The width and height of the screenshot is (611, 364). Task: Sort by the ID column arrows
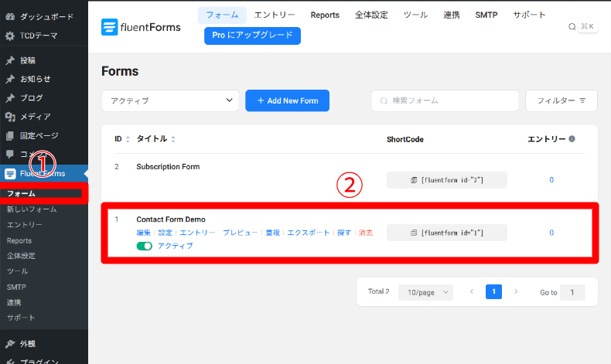click(x=128, y=139)
